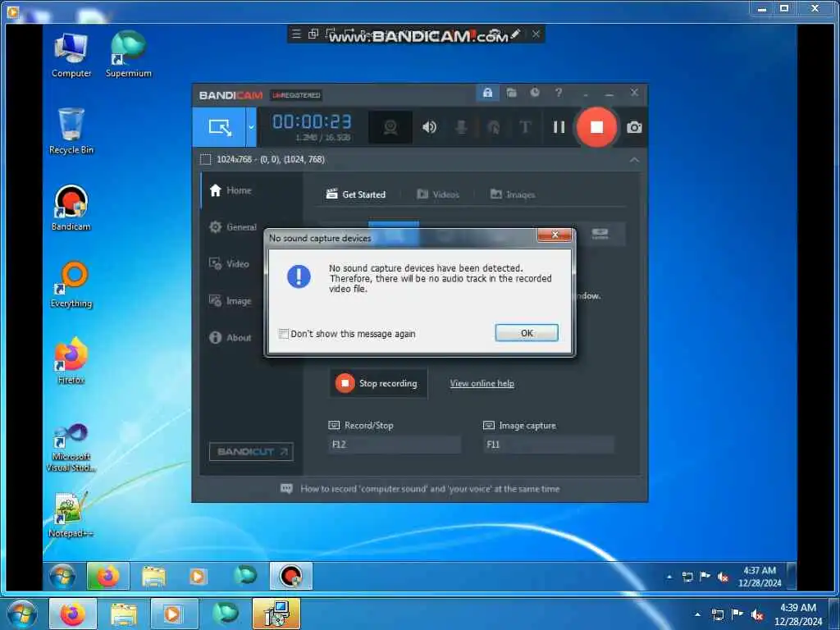Click the media player icon in inner taskbar
The height and width of the screenshot is (630, 840).
(198, 577)
